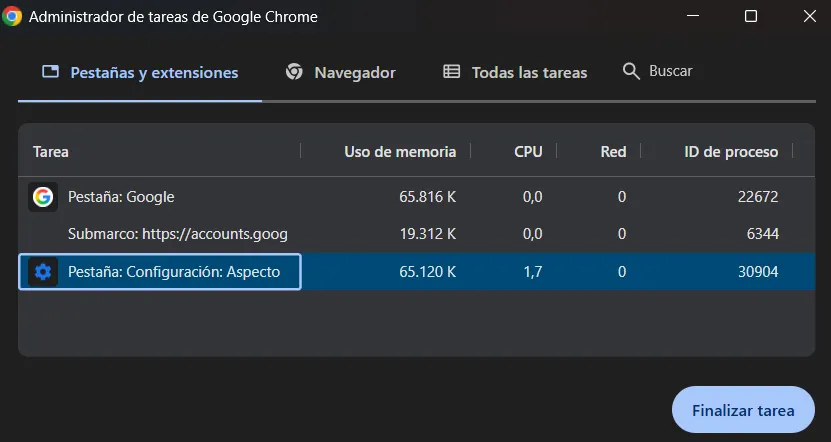Click the list icon beside Todas las tareas
Viewport: 831px width, 442px height.
452,72
